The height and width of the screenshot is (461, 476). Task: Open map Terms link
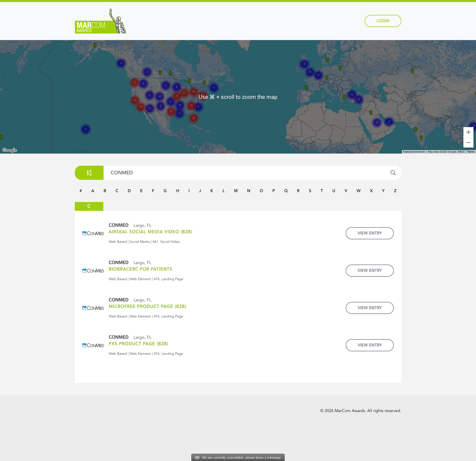471,152
